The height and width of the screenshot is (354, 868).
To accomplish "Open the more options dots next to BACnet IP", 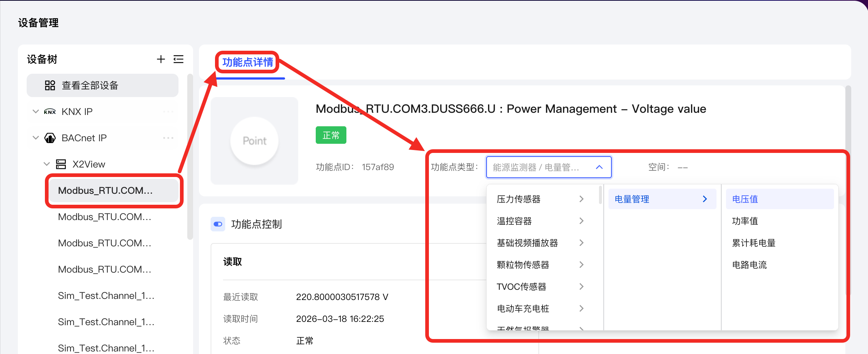I will coord(168,138).
